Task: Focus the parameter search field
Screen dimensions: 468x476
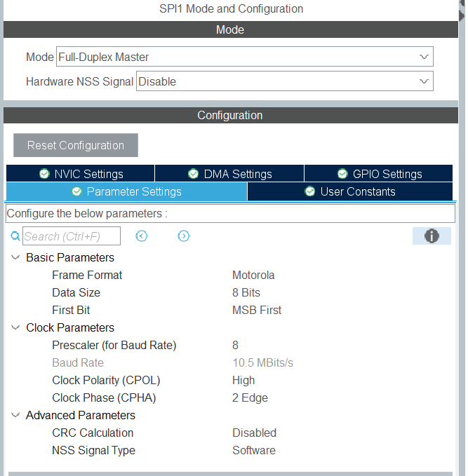Action: click(72, 236)
